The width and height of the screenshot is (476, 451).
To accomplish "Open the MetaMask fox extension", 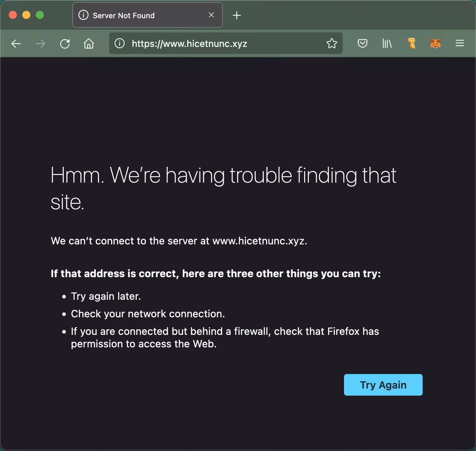I will tap(435, 43).
